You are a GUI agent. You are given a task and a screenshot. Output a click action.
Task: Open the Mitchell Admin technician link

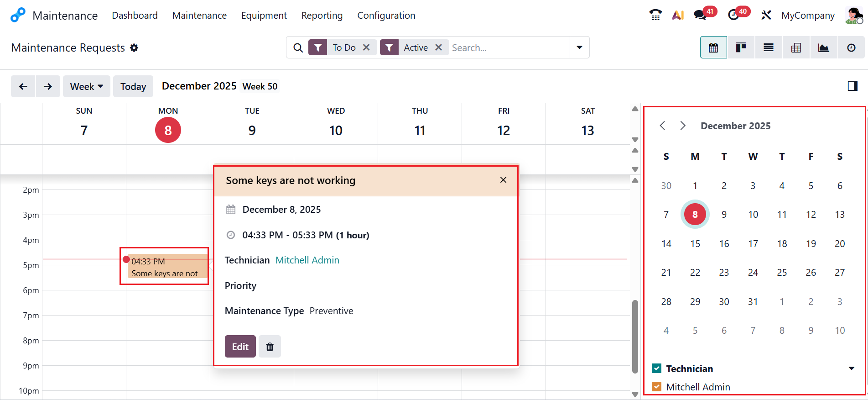coord(307,260)
